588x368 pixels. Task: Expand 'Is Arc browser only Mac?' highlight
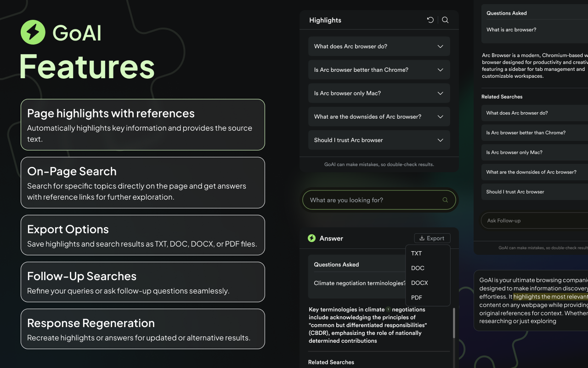click(379, 93)
